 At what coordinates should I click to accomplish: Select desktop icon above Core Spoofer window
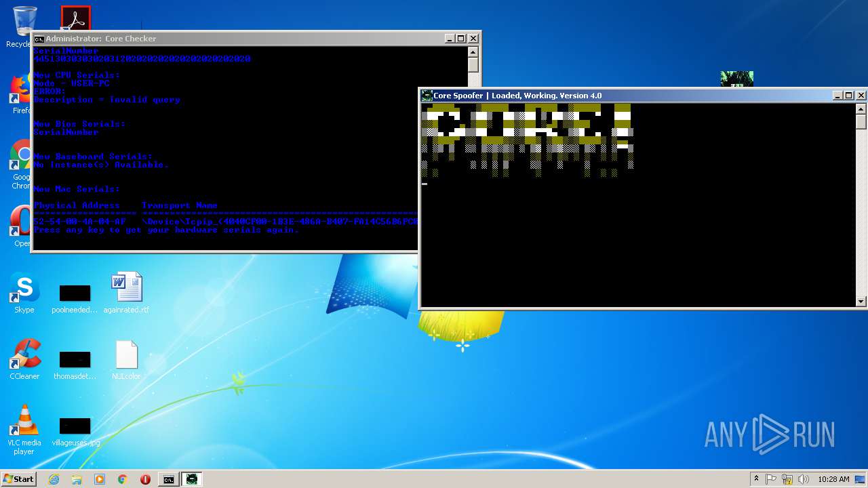[737, 79]
